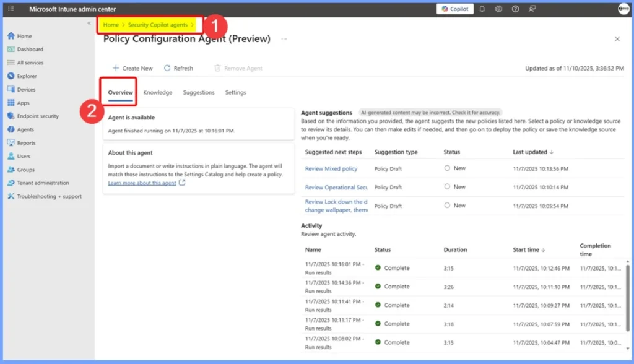
Task: Switch to the Knowledge tab
Action: pyautogui.click(x=158, y=92)
